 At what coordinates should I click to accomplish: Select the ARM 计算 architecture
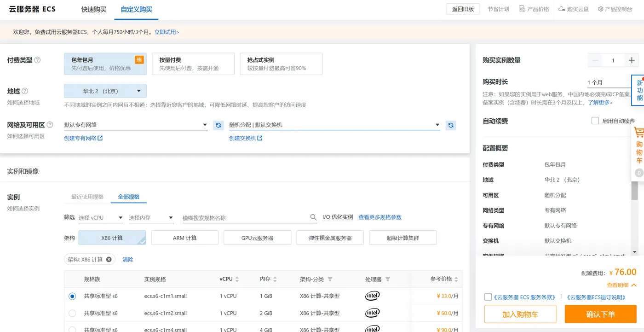(185, 238)
